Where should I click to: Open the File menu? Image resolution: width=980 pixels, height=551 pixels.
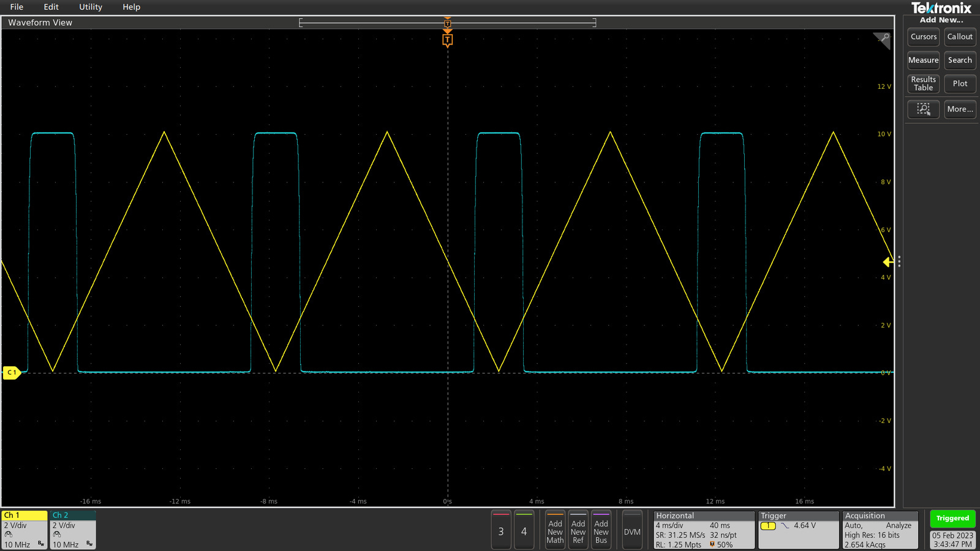click(17, 7)
